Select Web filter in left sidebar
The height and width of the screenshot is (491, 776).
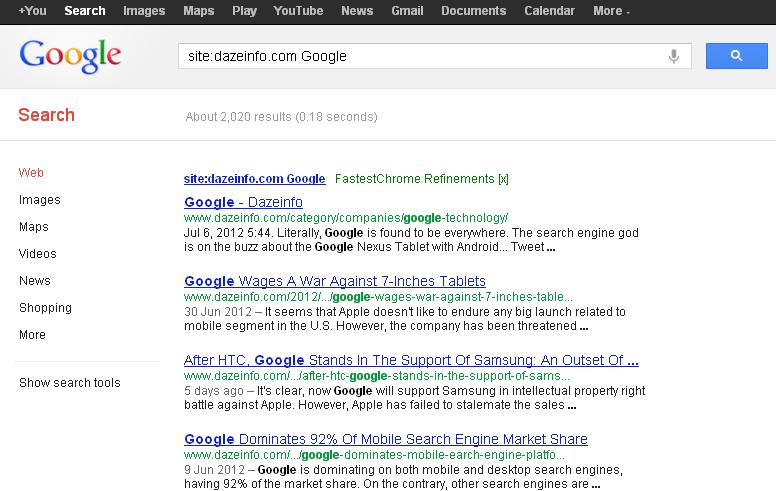[31, 173]
